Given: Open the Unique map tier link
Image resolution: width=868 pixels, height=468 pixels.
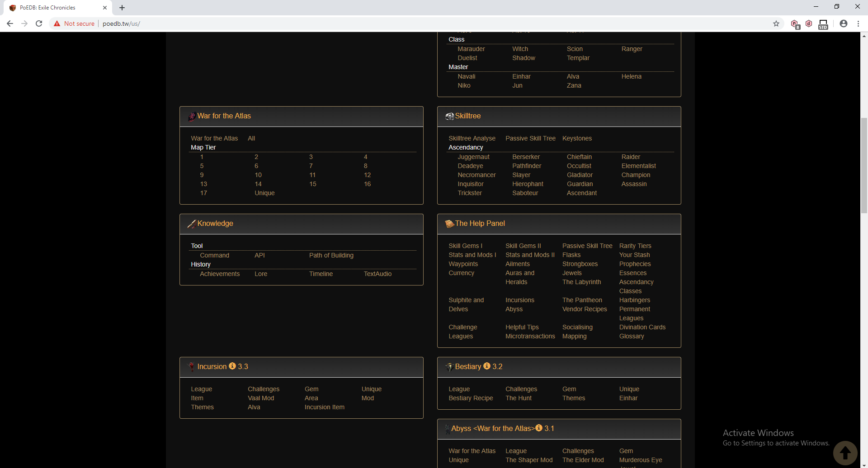Looking at the screenshot, I should [264, 193].
